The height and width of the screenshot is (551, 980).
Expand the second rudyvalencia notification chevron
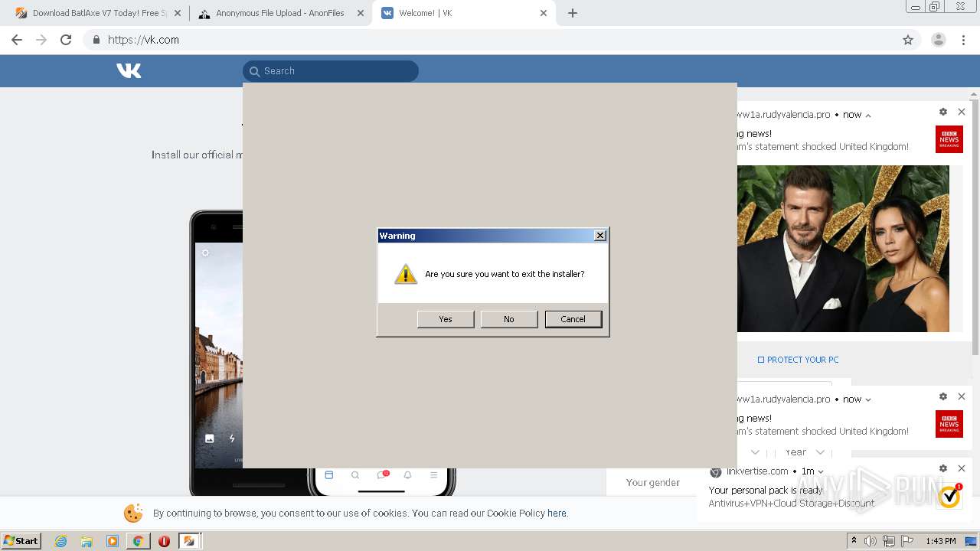(x=868, y=399)
